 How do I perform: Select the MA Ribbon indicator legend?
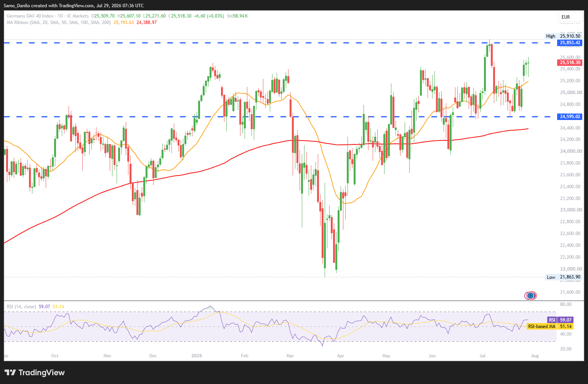pos(59,22)
